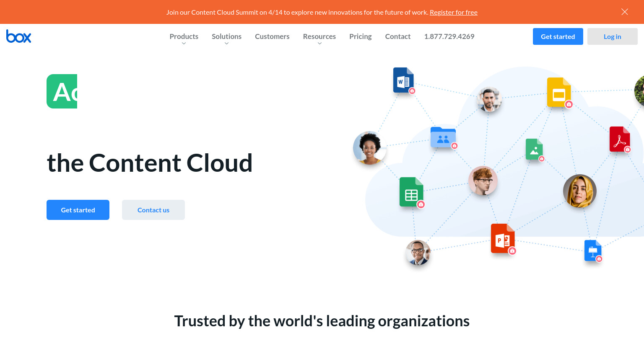Click the green Ac badge

click(62, 91)
